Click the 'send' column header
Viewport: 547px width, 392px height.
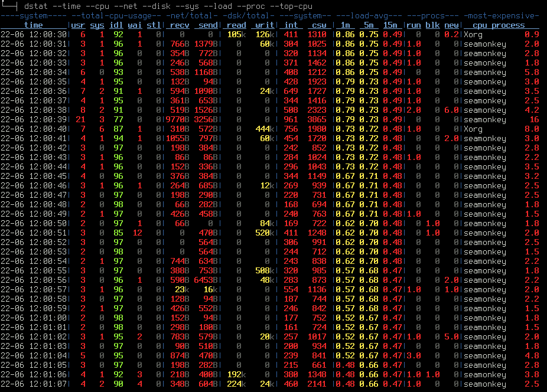point(208,25)
